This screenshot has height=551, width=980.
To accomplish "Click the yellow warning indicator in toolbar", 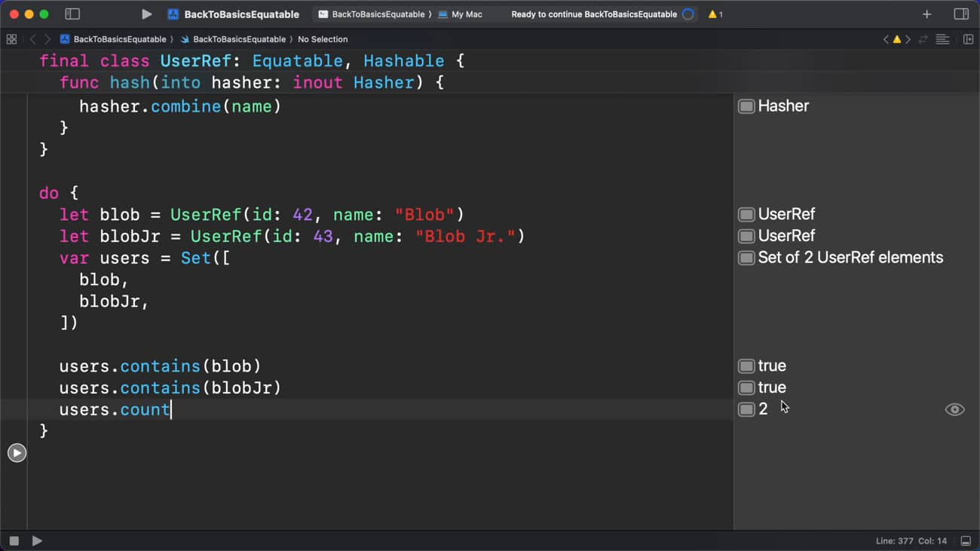I will tap(715, 14).
